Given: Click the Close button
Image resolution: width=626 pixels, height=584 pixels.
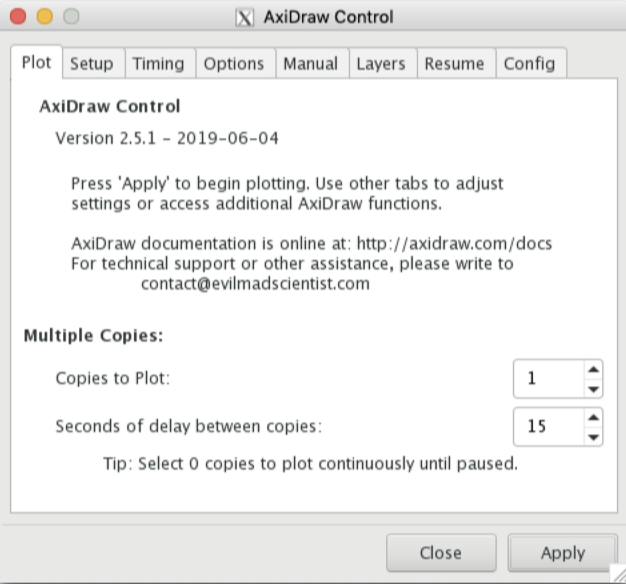Looking at the screenshot, I should [x=440, y=552].
